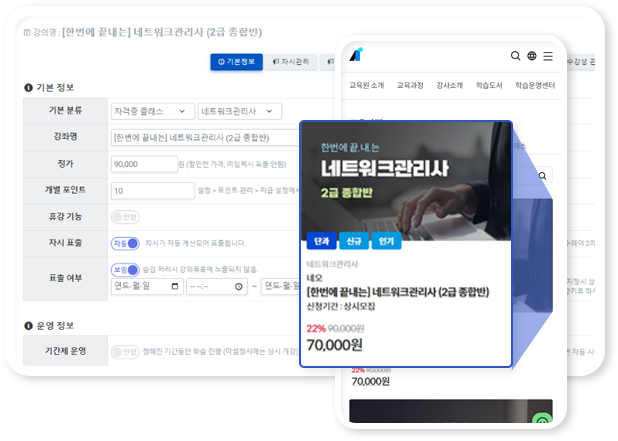This screenshot has height=441, width=618.
Task: Open the search magnifier icon in mobile header
Action: pyautogui.click(x=515, y=56)
